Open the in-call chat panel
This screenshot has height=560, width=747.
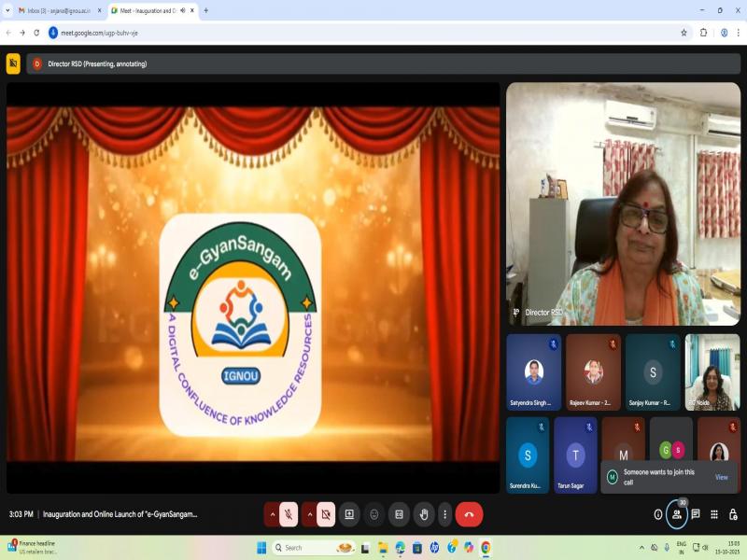[696, 514]
